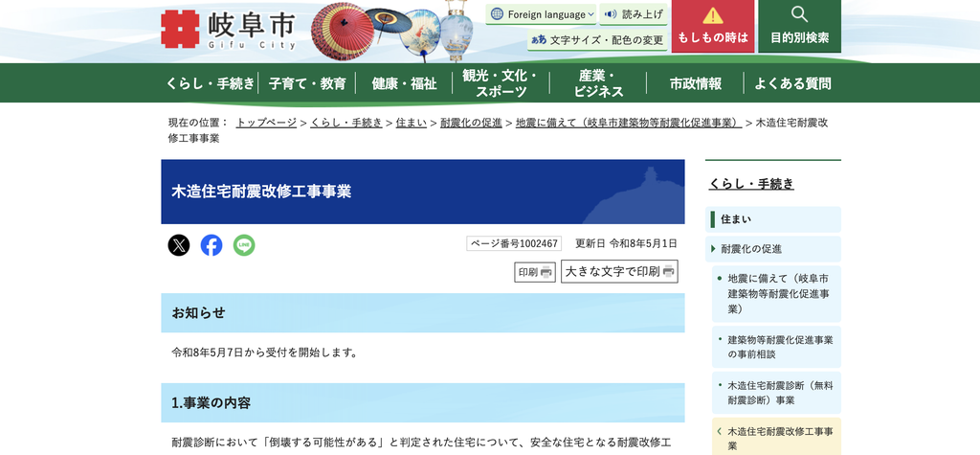Click 令和8年5月7日から受付を開始します text

[265, 353]
